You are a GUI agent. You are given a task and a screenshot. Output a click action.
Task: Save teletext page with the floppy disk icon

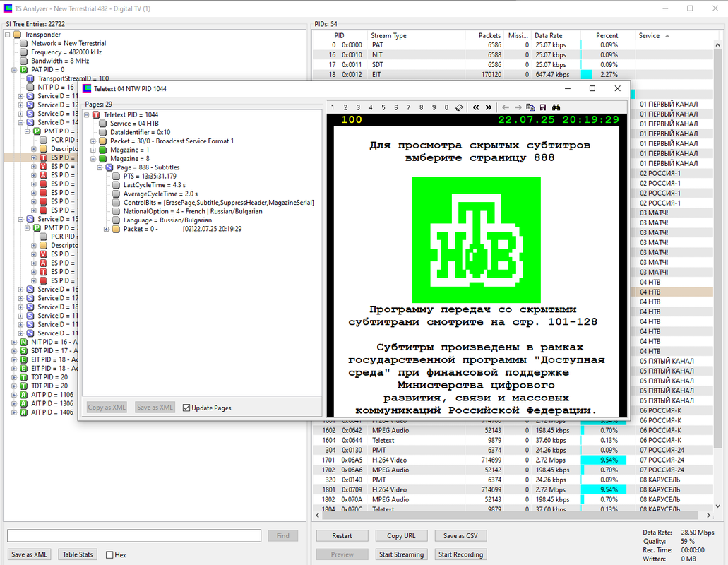pos(543,107)
